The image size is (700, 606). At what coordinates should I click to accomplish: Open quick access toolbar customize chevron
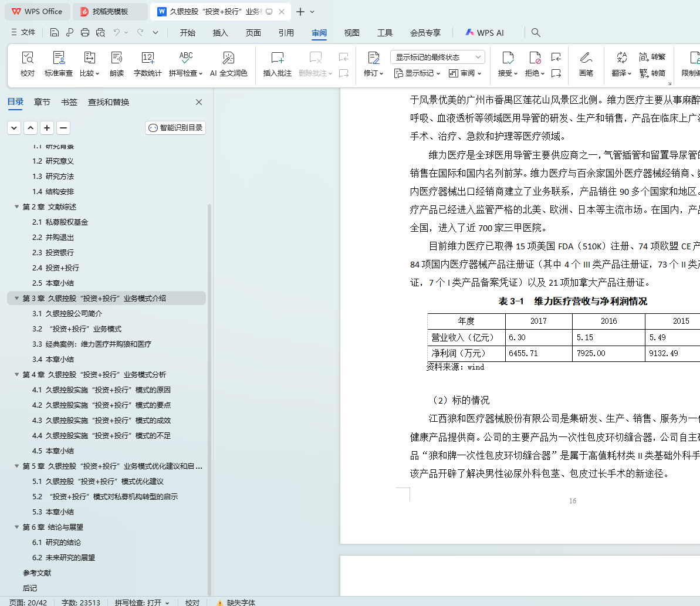pos(155,32)
